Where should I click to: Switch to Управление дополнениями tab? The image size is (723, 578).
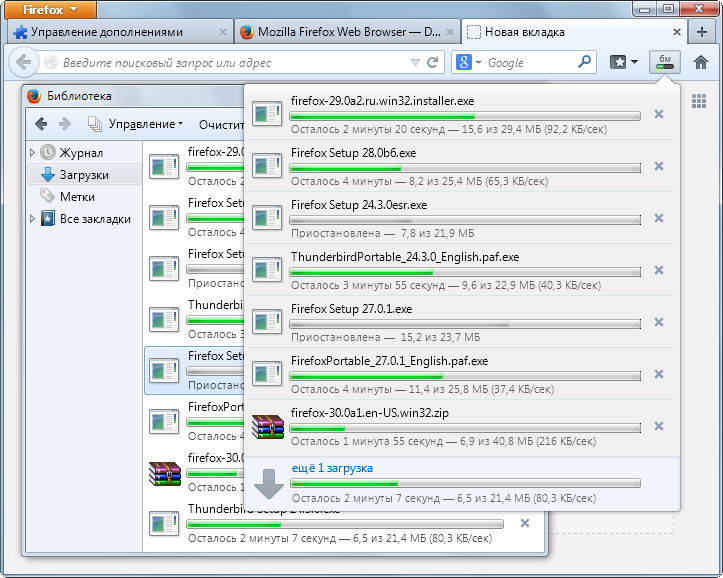point(120,32)
